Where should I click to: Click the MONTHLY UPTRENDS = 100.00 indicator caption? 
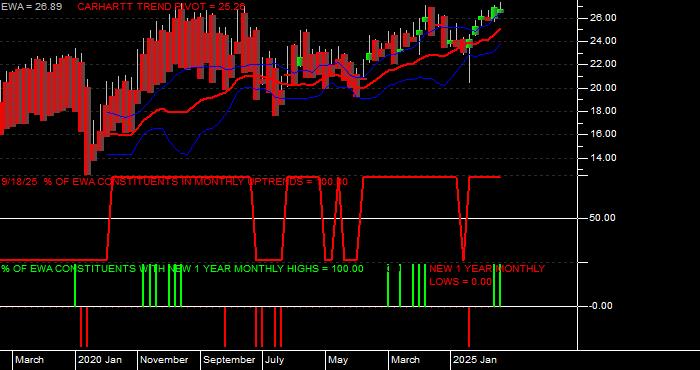click(x=175, y=182)
